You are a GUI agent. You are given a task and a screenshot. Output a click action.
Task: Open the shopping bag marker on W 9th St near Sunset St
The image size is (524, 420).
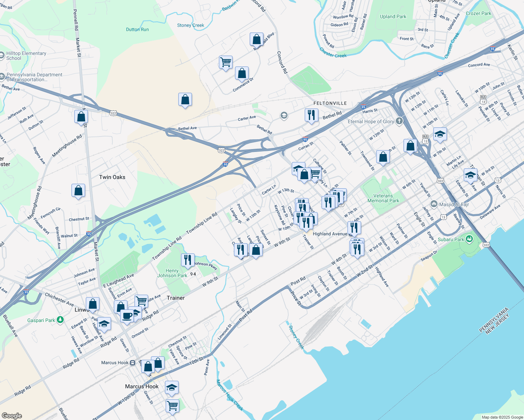coord(256,251)
